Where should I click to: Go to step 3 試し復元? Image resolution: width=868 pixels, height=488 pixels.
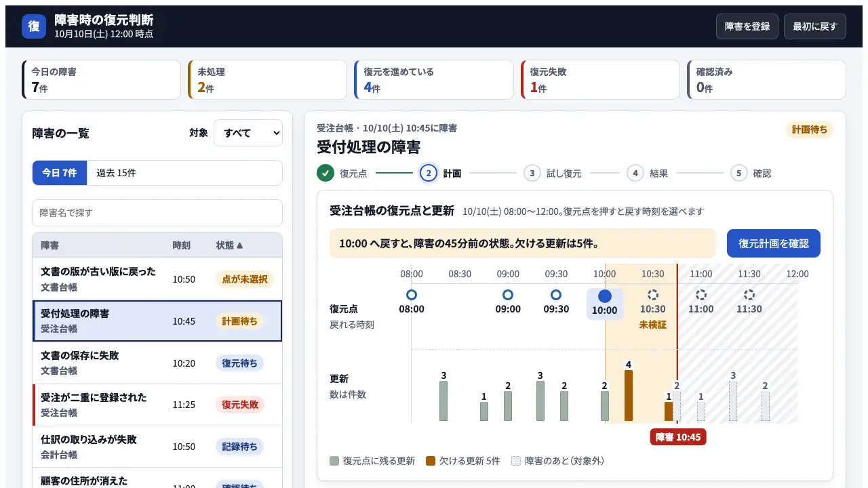coord(553,173)
